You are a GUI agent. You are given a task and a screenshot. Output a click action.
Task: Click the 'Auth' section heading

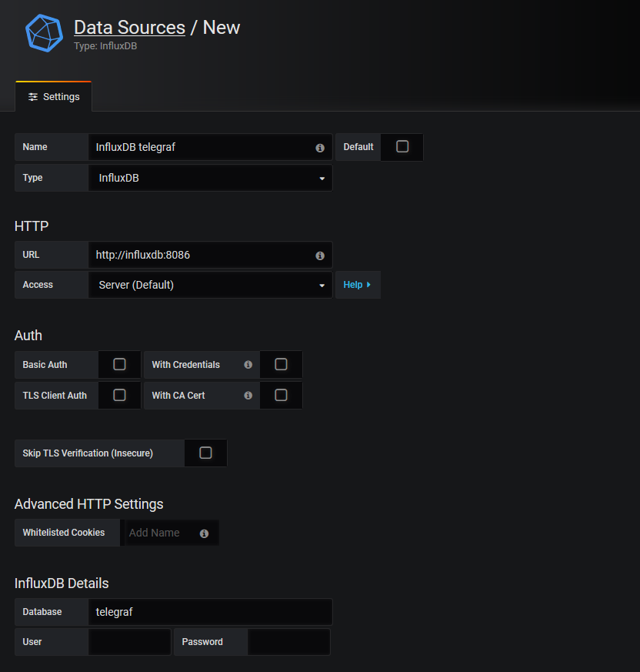pos(28,336)
